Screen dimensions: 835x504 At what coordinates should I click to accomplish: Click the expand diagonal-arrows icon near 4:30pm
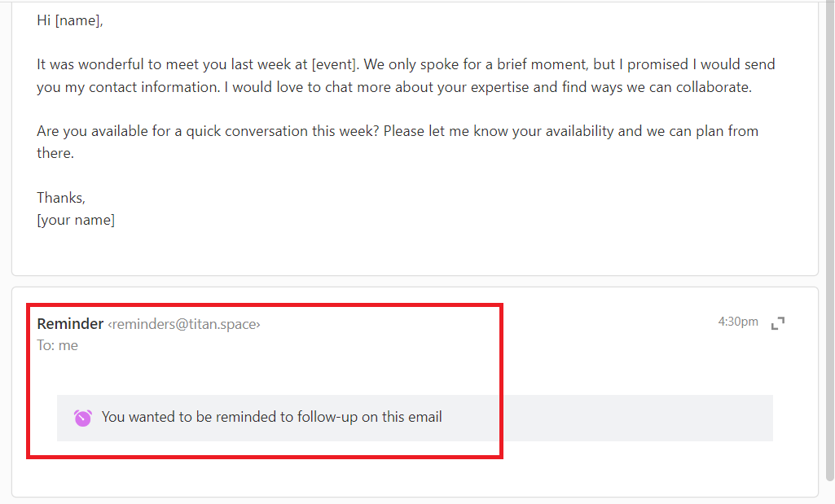coord(777,323)
